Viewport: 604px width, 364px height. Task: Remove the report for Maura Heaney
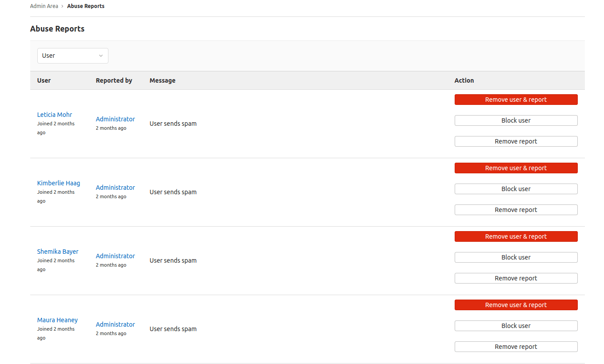516,346
